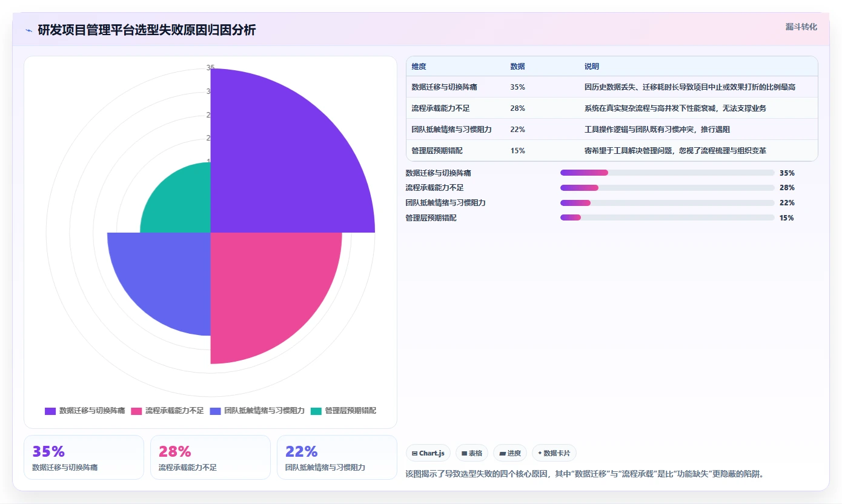Click the 维度 column header
The image size is (842, 504).
pyautogui.click(x=419, y=67)
